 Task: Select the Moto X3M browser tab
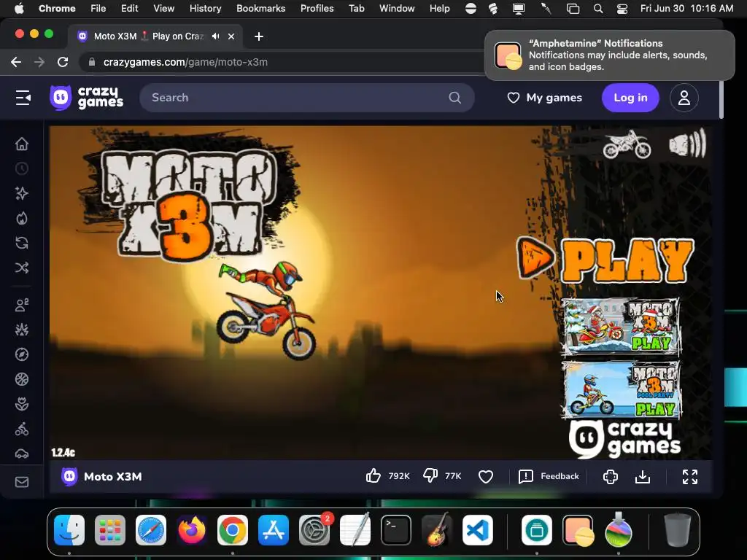pyautogui.click(x=155, y=36)
